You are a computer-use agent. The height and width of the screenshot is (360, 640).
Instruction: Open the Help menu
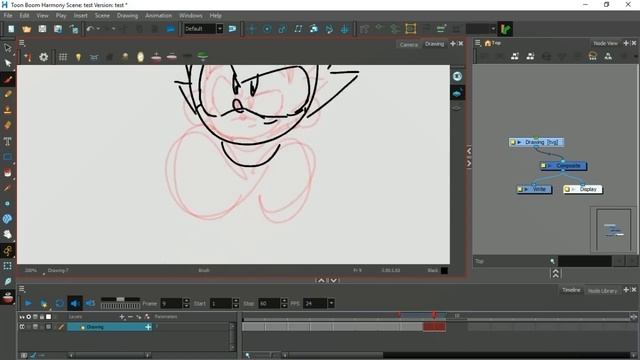216,16
